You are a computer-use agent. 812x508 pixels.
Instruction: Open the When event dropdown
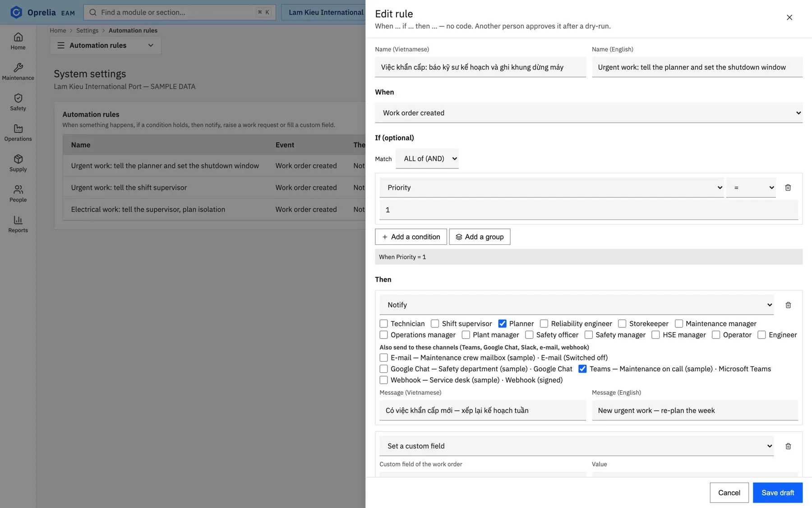click(x=589, y=113)
